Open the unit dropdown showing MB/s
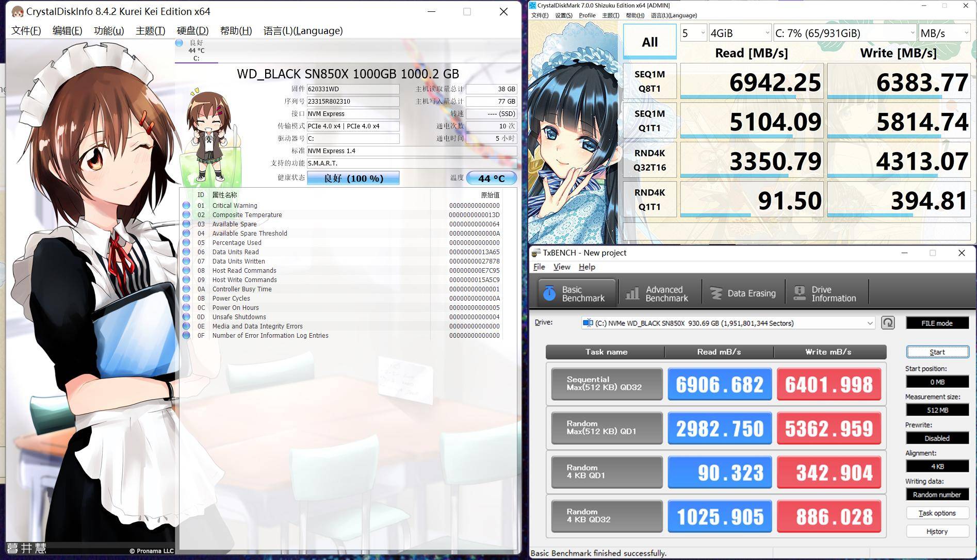 944,33
